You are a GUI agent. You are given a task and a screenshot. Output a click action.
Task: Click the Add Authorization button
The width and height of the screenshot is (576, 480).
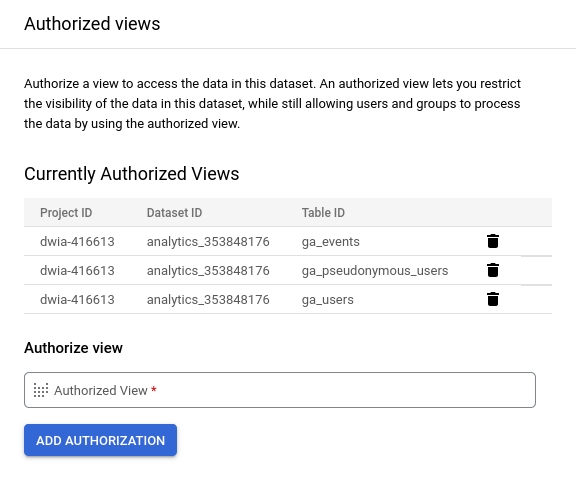100,440
